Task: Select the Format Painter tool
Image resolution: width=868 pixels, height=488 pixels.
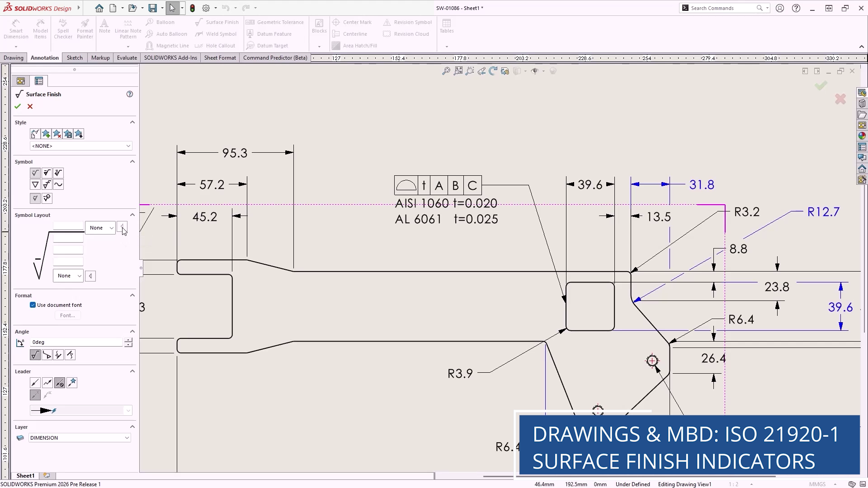Action: [85, 28]
